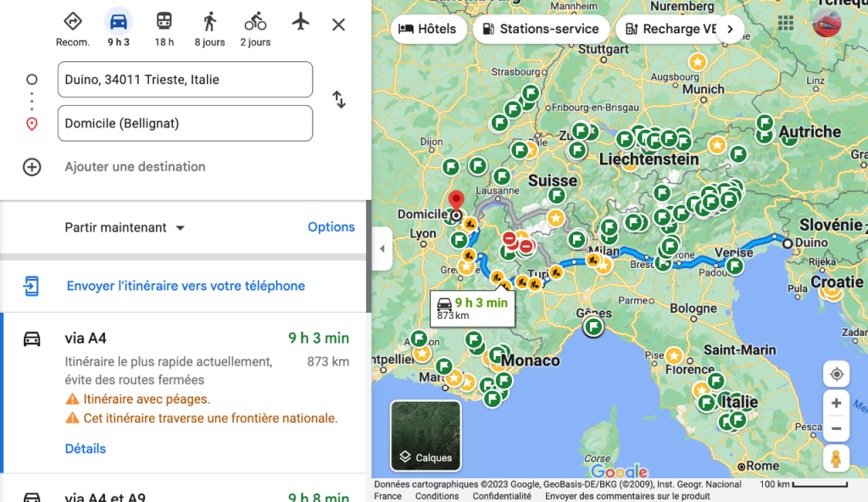Click the saved flag marker near Venise
Screen dimensions: 868x502
[735, 266]
